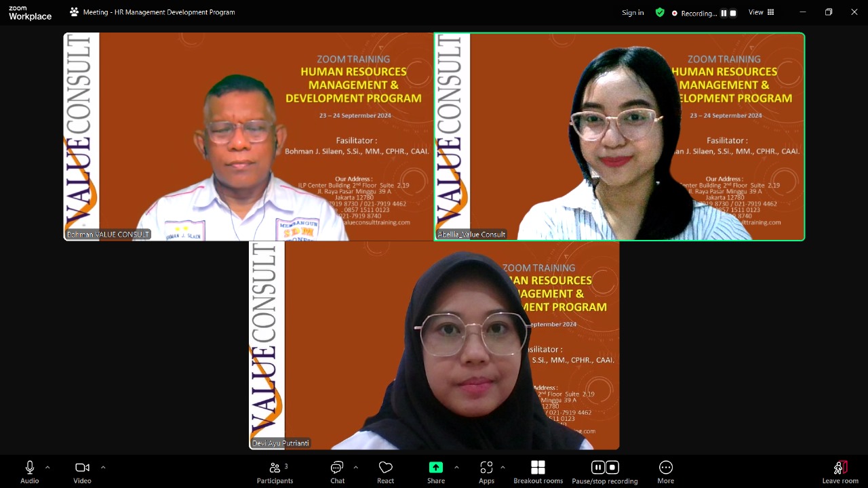Image resolution: width=868 pixels, height=488 pixels.
Task: Open the View layout options
Action: tap(761, 12)
